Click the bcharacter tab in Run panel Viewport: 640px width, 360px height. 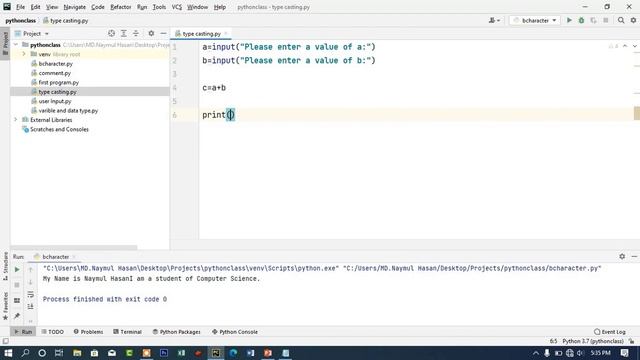(x=56, y=257)
